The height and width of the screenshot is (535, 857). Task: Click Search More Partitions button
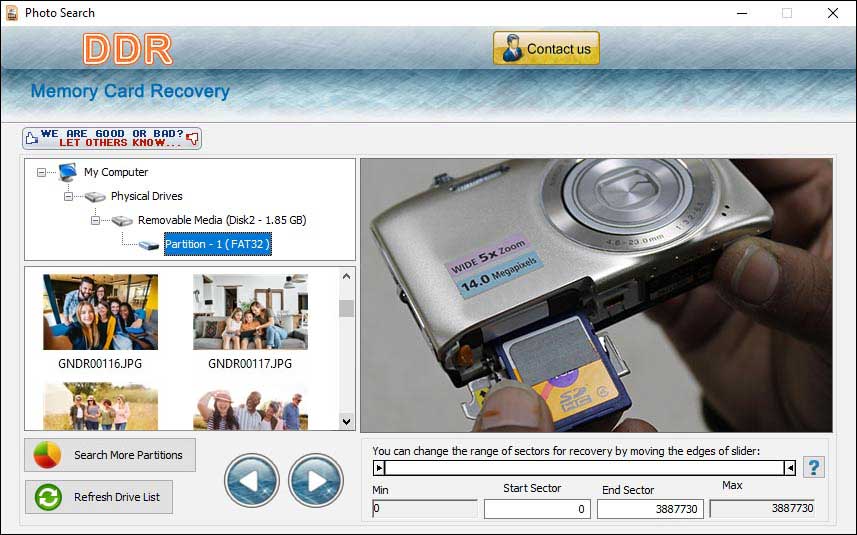110,455
